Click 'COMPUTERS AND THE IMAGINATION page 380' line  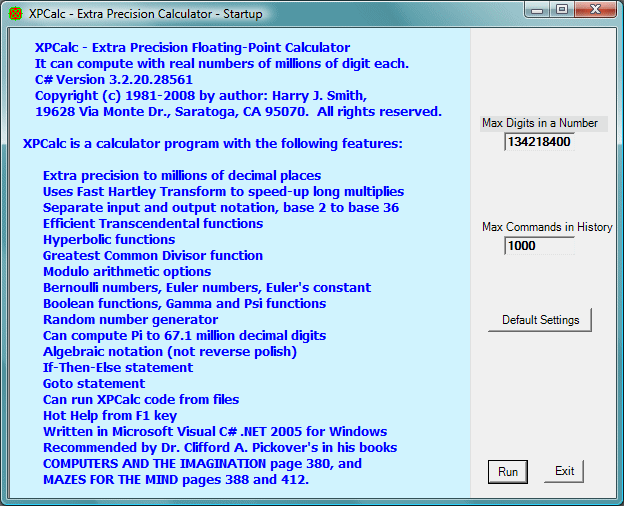202,464
